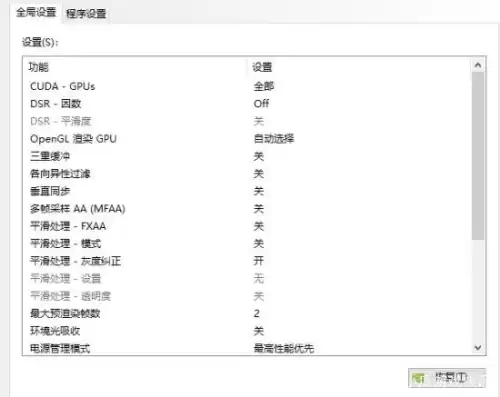Image resolution: width=500 pixels, height=397 pixels.
Task: Click the 恢复 restore button
Action: (x=447, y=378)
